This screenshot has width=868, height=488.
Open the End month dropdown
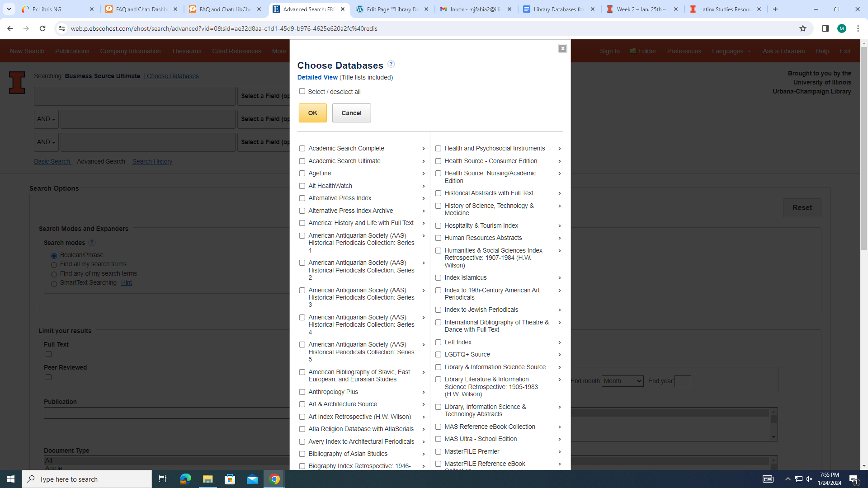[x=622, y=381]
